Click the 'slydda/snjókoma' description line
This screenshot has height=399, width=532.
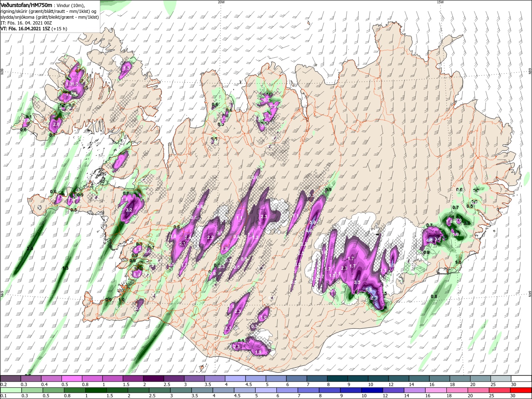point(49,17)
